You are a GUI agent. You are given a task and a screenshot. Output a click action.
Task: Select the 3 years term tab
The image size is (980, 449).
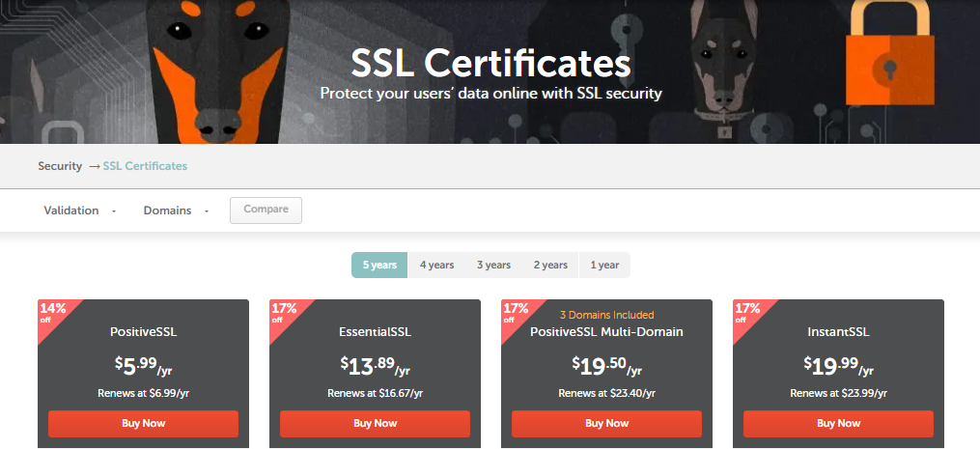tap(493, 266)
